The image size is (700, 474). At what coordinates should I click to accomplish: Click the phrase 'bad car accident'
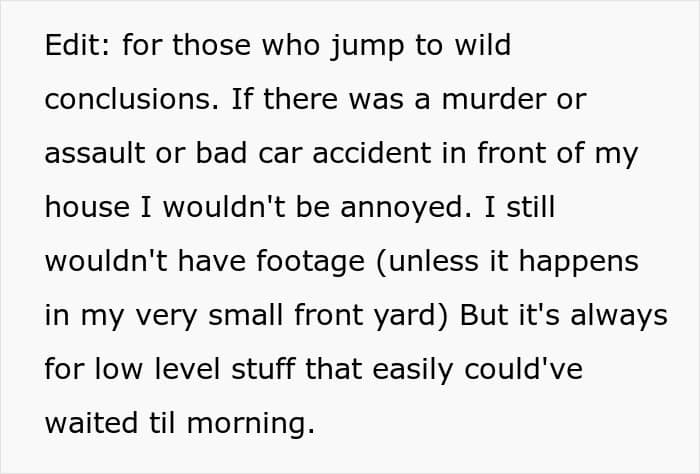tap(313, 153)
